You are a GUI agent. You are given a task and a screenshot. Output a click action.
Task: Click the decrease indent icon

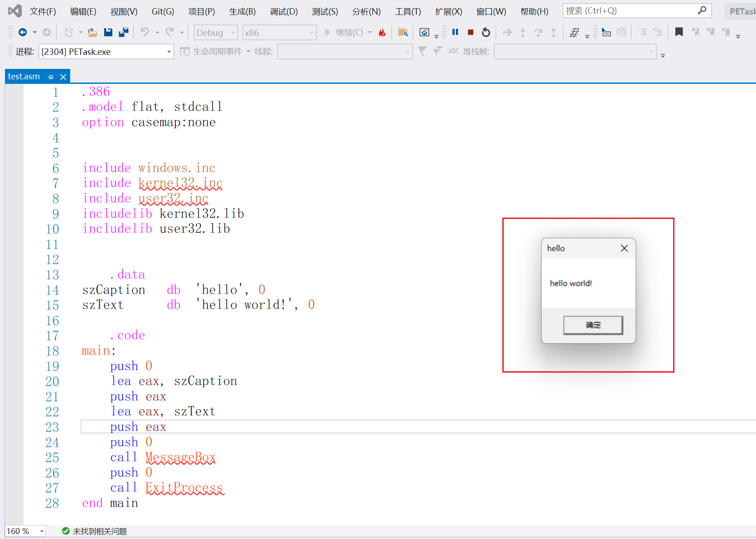coord(643,32)
